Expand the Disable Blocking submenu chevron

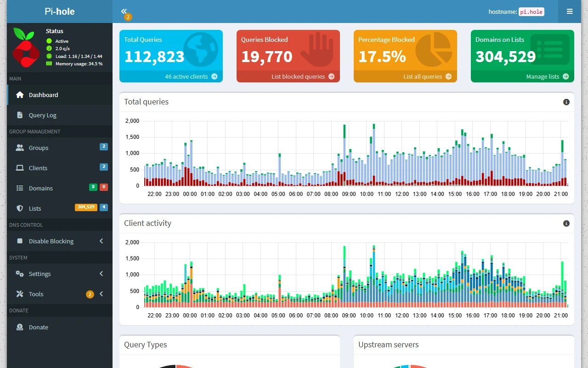(101, 241)
